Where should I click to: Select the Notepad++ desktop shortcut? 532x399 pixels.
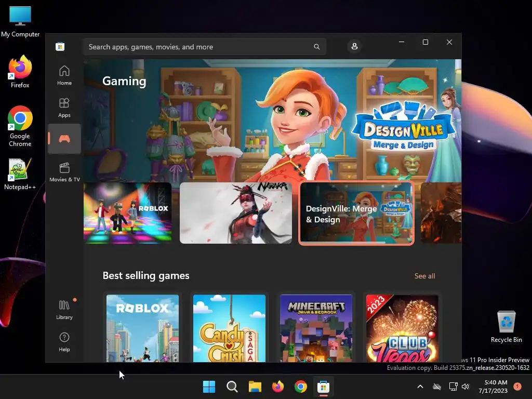(20, 174)
